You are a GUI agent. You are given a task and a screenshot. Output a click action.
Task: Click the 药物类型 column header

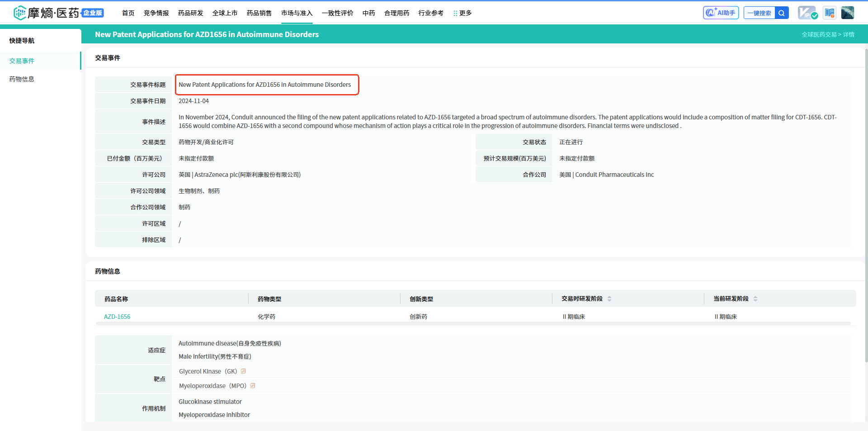click(269, 299)
